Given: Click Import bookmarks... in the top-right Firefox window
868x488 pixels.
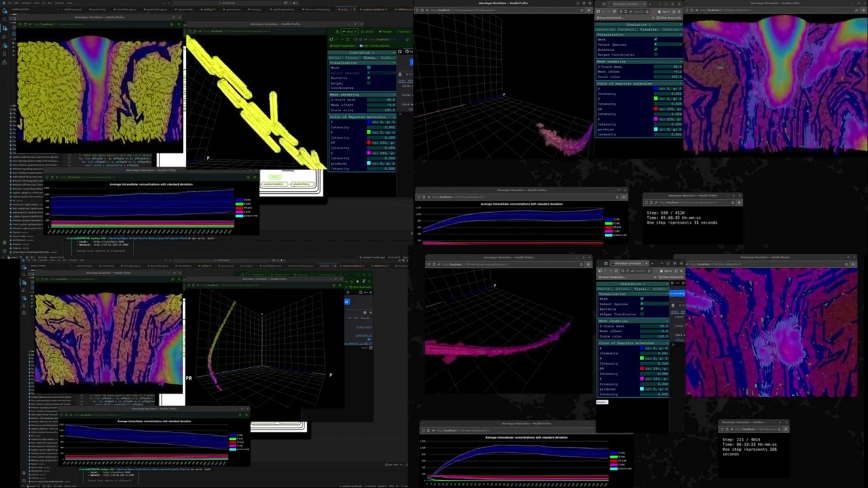Looking at the screenshot, I should [611, 17].
